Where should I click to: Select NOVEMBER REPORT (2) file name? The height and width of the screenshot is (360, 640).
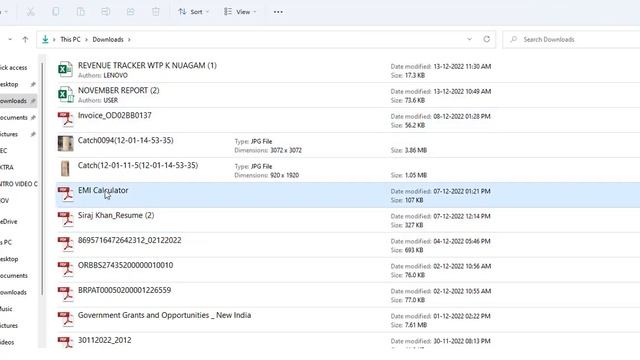[118, 90]
